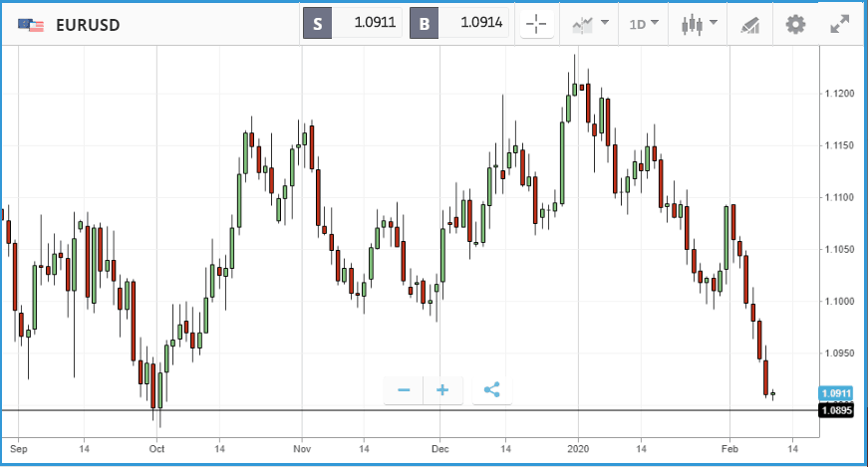Click the 1.1200 price axis label

click(839, 94)
